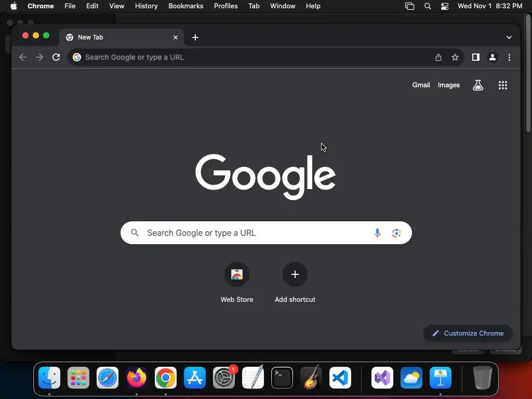Image resolution: width=532 pixels, height=399 pixels.
Task: Open App Store from the Dock
Action: (x=195, y=378)
